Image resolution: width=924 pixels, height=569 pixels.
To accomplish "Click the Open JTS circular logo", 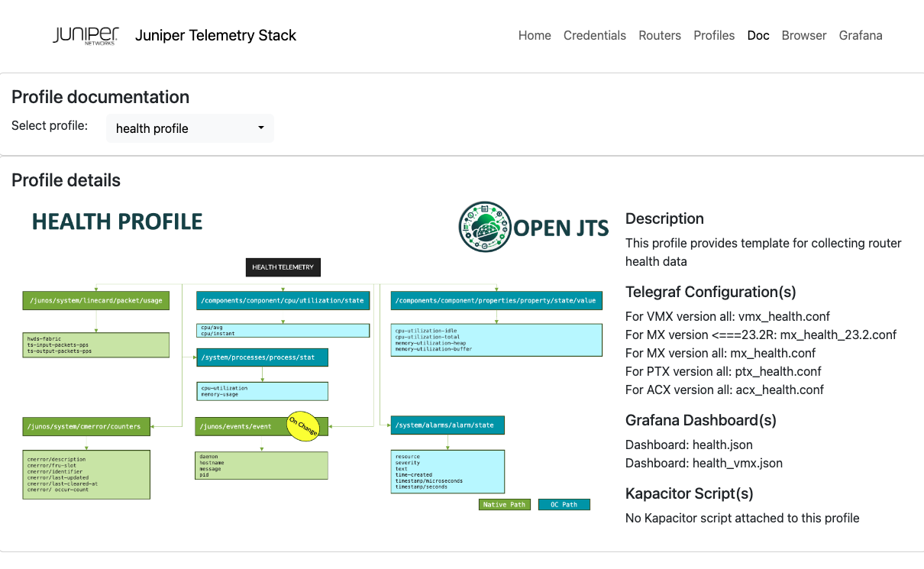I will (x=484, y=227).
